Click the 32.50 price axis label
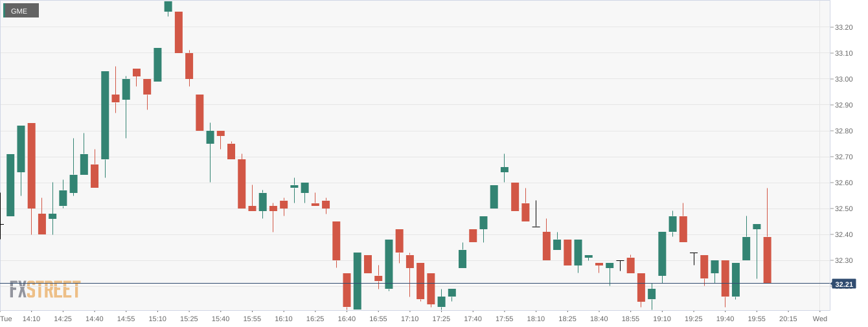This screenshot has height=327, width=868. click(843, 209)
